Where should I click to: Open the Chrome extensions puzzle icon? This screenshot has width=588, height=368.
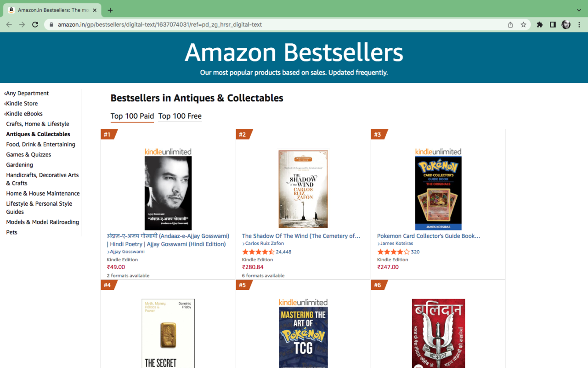pyautogui.click(x=540, y=25)
